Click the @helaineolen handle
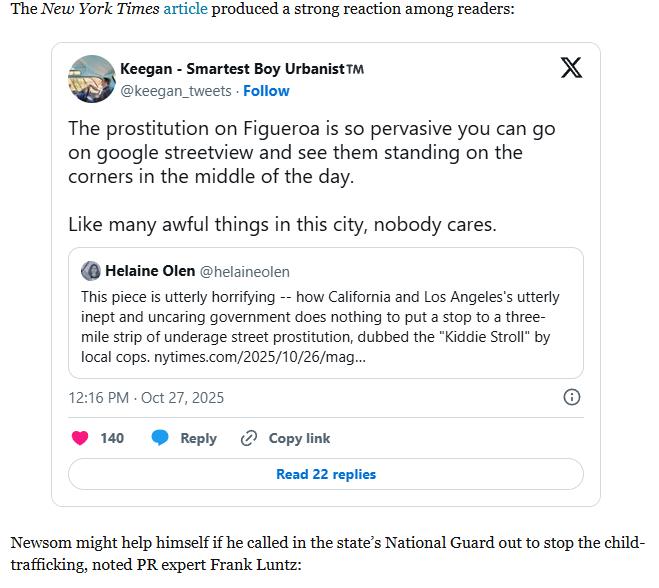Image resolution: width=659 pixels, height=588 pixels. [x=245, y=272]
